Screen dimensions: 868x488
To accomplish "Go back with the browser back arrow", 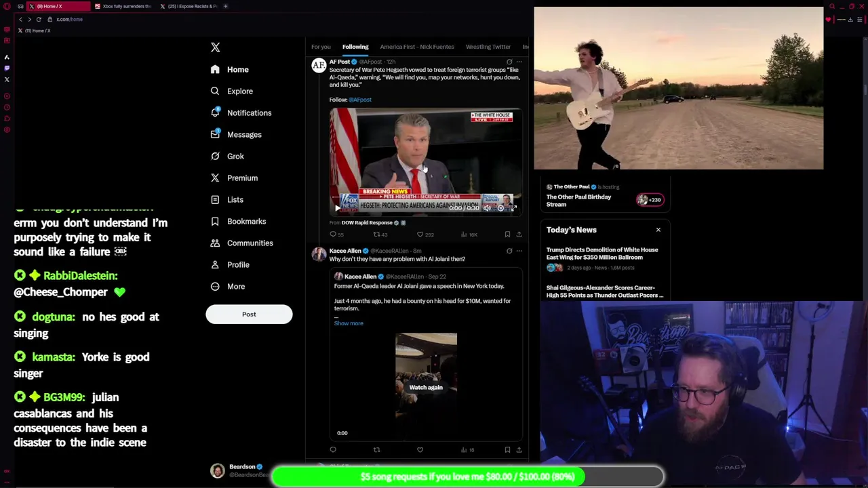I will click(x=20, y=19).
